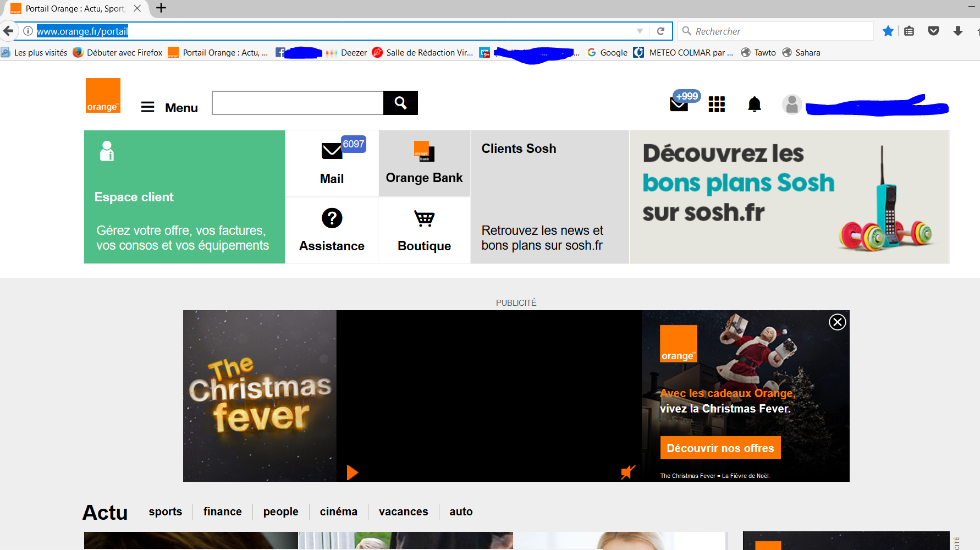Select the finance news category
This screenshot has width=980, height=550.
click(223, 512)
